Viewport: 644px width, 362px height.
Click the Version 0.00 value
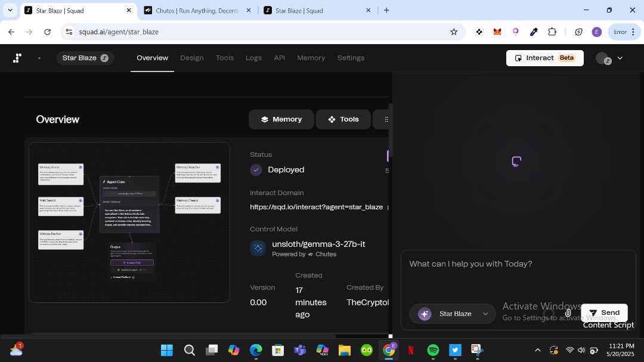pos(258,302)
